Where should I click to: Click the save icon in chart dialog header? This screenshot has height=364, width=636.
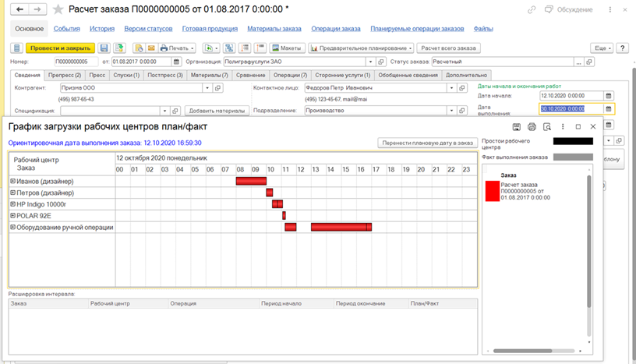(x=516, y=126)
